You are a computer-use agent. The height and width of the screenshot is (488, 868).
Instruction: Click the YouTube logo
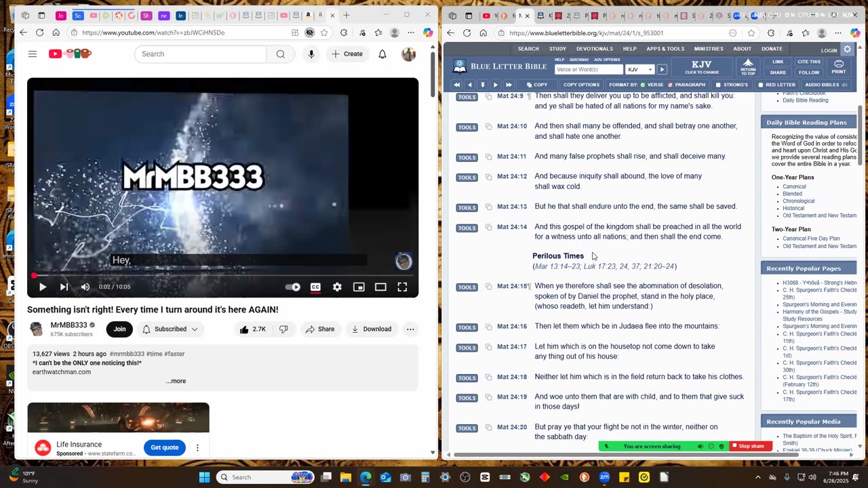[70, 54]
